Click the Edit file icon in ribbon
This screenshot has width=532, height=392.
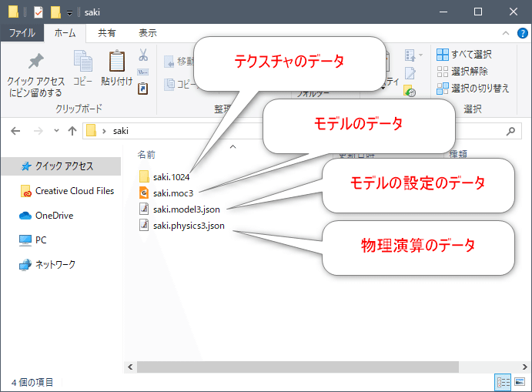410,73
